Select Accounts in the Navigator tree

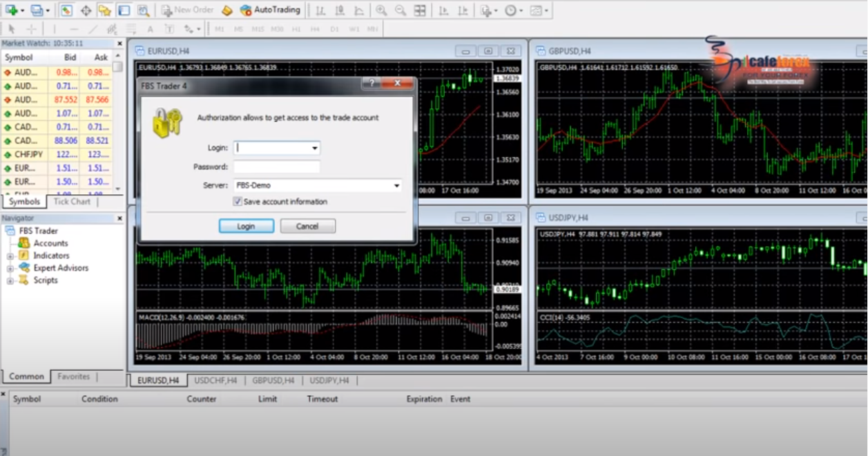pos(50,243)
